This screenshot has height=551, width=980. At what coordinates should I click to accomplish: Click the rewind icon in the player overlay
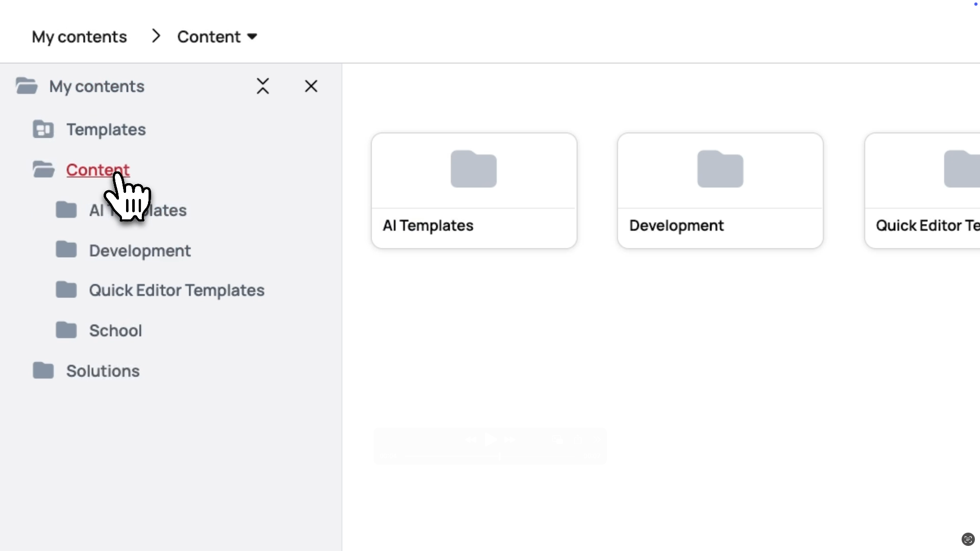click(471, 439)
